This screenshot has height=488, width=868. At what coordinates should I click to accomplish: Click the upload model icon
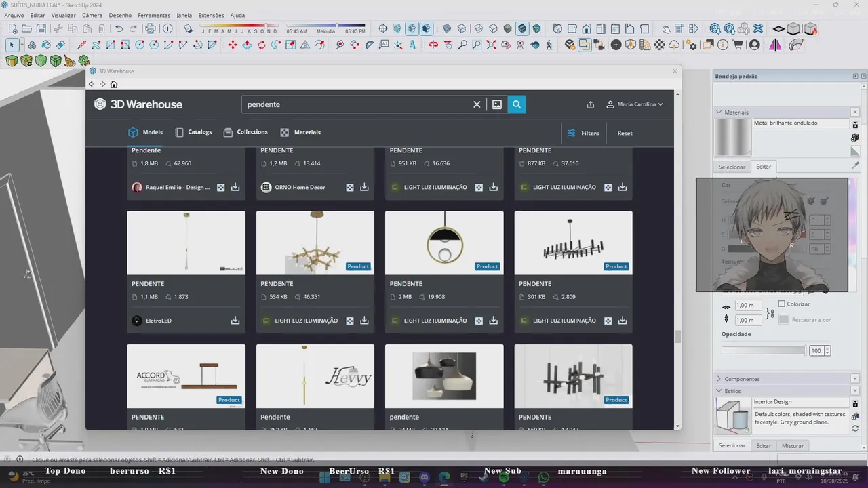point(591,104)
